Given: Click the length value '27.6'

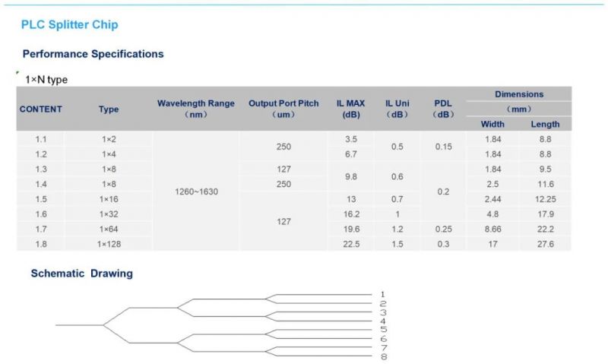Looking at the screenshot, I should click(545, 244).
